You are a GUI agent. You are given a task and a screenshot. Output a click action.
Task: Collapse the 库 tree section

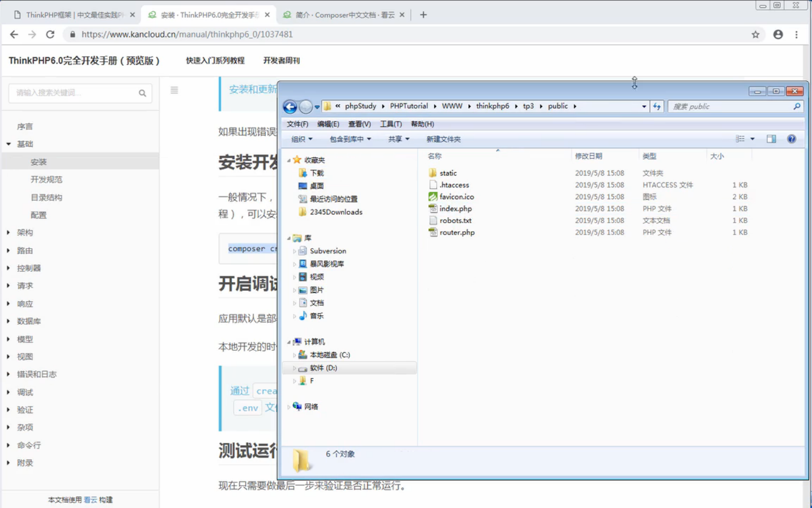pos(289,238)
